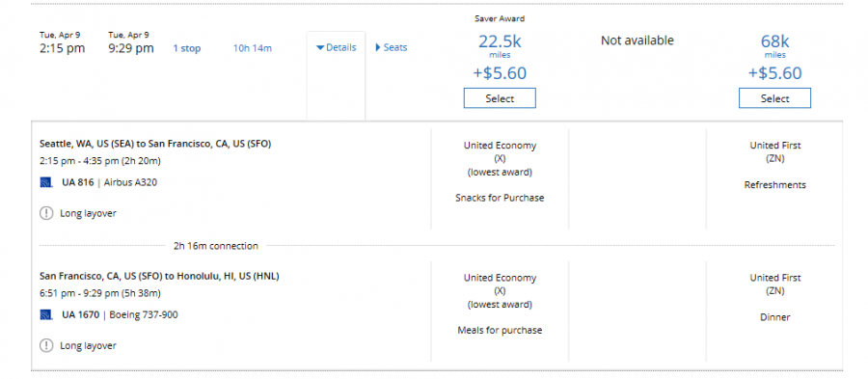This screenshot has width=868, height=379.
Task: Click the blue triangle arrow next to Details
Action: tap(319, 48)
